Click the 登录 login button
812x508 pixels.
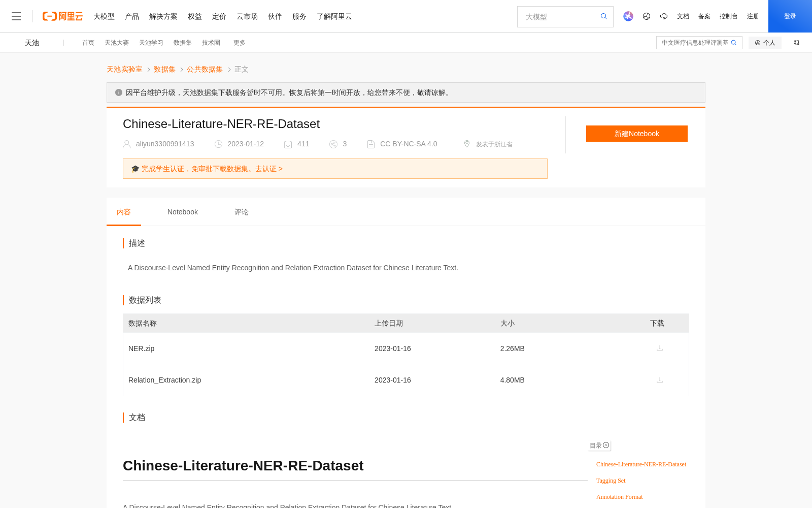pos(790,16)
